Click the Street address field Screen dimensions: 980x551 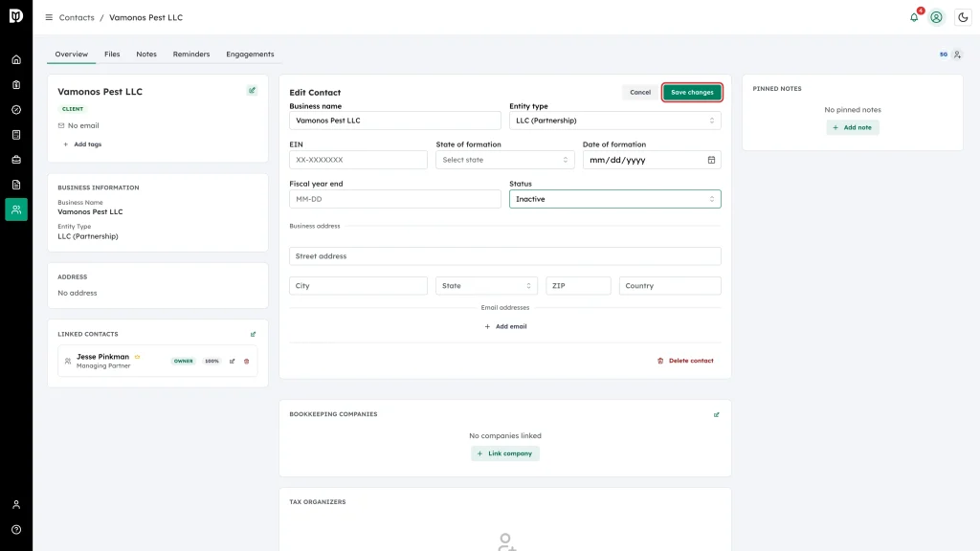[505, 256]
